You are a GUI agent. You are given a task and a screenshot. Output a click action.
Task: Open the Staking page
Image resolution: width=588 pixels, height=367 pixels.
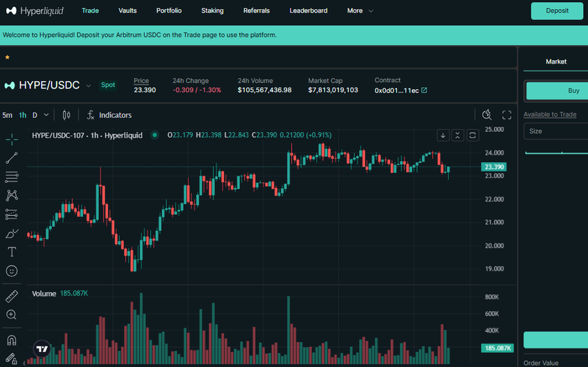(212, 11)
